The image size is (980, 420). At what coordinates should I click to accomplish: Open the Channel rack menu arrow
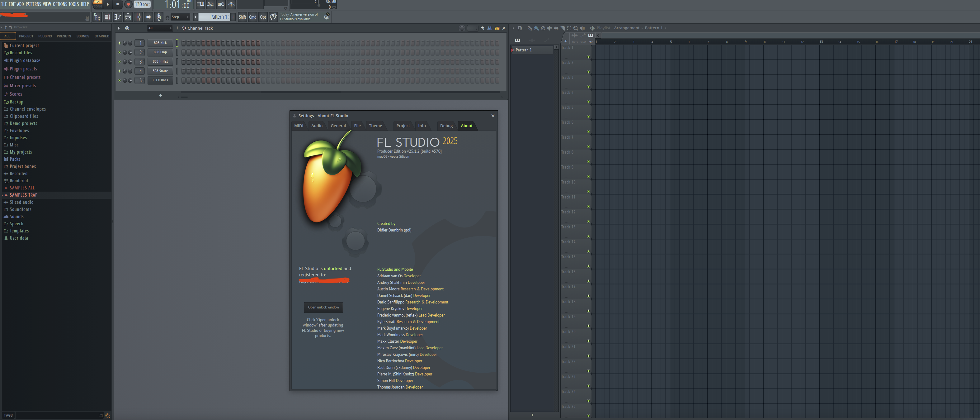pos(119,28)
